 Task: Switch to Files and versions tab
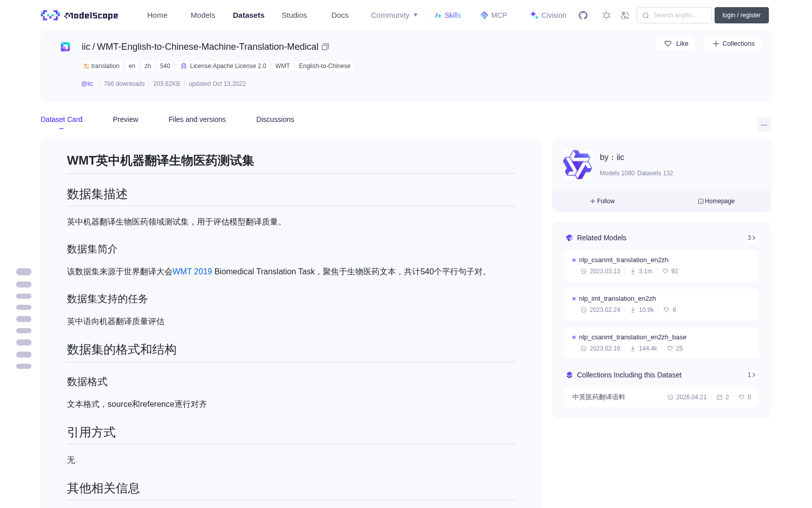coord(197,119)
